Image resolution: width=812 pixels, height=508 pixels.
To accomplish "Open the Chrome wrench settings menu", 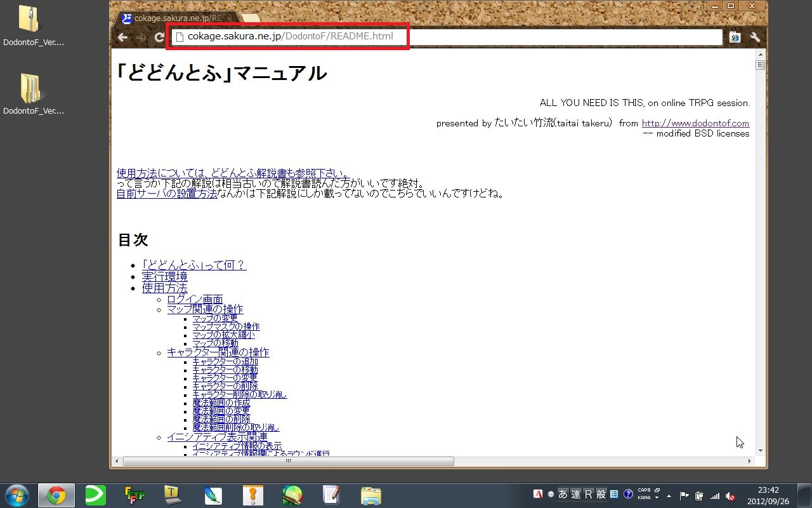I will 755,37.
